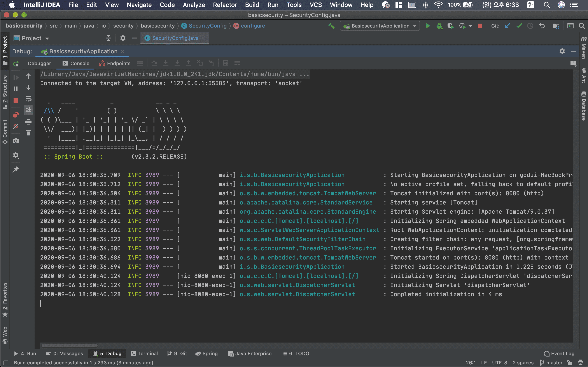588x367 pixels.
Task: Open the BasicsecurityApplication run configuration dropdown
Action: (380, 26)
